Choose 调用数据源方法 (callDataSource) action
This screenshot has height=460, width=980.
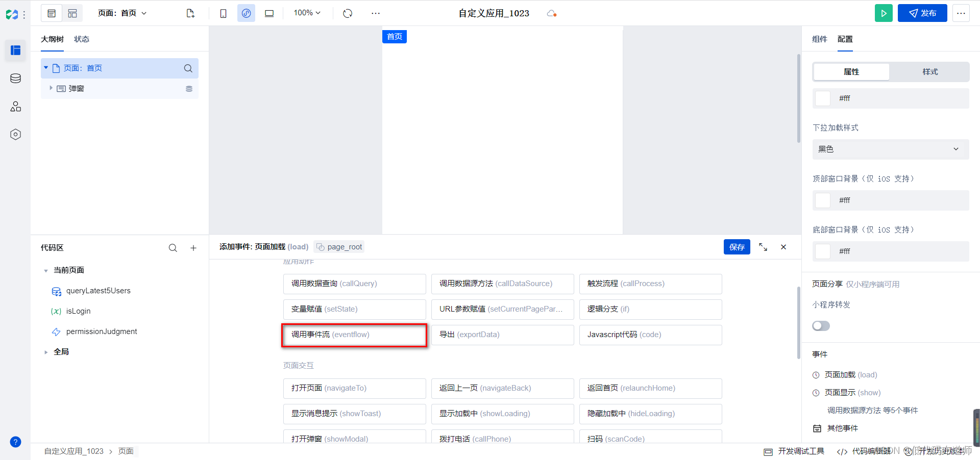503,284
